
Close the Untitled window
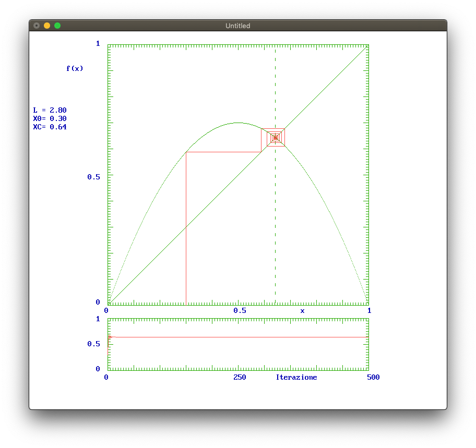pos(37,26)
